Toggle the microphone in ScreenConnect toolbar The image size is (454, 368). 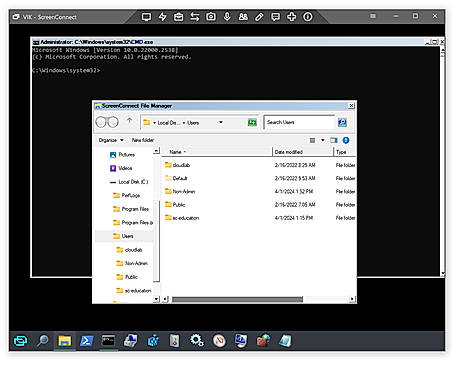[227, 17]
